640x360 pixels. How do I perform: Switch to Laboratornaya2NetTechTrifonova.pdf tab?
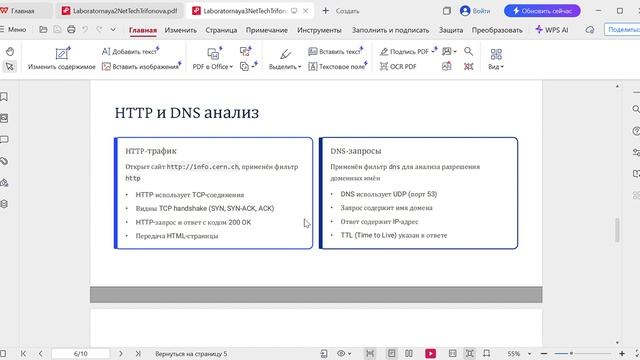[120, 11]
